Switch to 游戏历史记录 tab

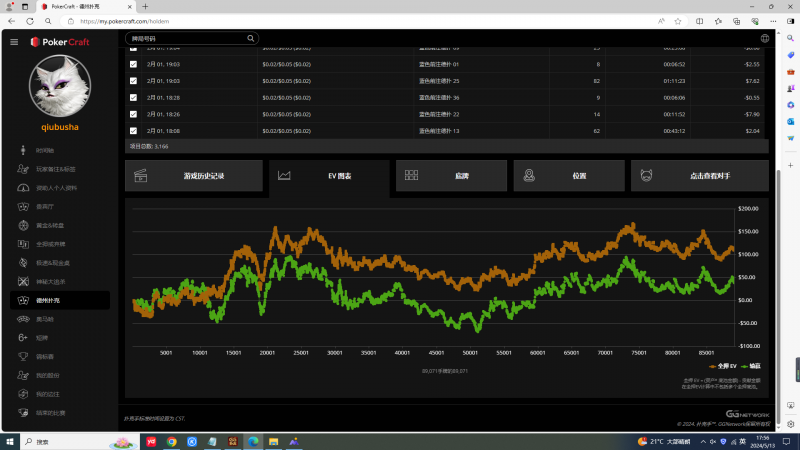pos(194,176)
